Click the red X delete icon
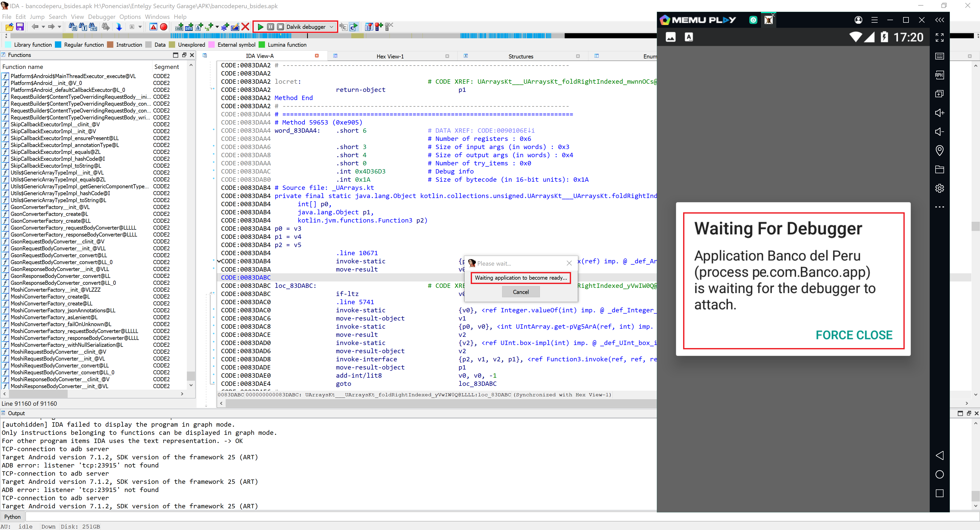Image resolution: width=980 pixels, height=530 pixels. pyautogui.click(x=245, y=27)
